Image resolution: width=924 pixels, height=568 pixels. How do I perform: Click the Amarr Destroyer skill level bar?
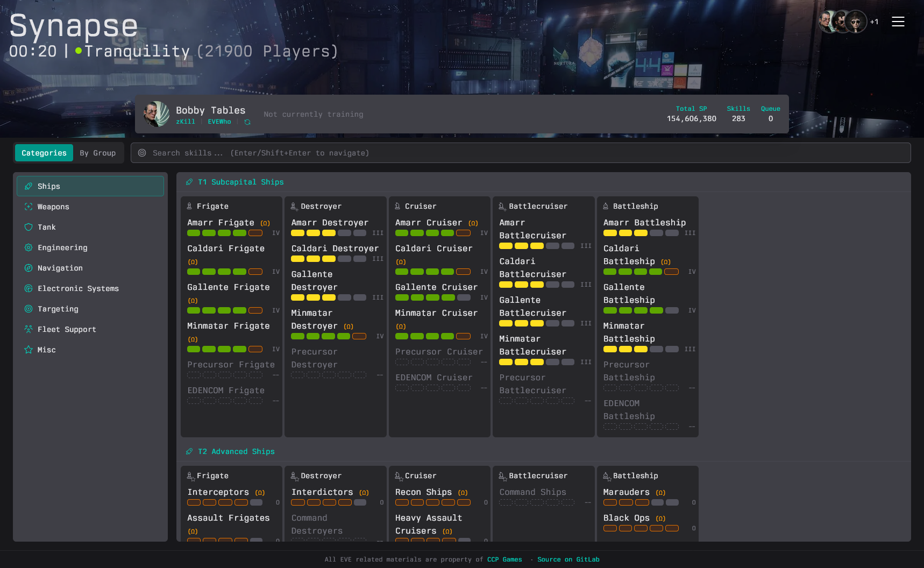pyautogui.click(x=329, y=233)
